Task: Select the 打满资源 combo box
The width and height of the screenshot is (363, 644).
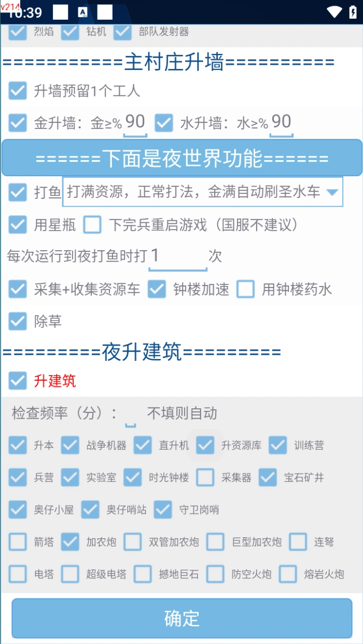Action: click(203, 192)
